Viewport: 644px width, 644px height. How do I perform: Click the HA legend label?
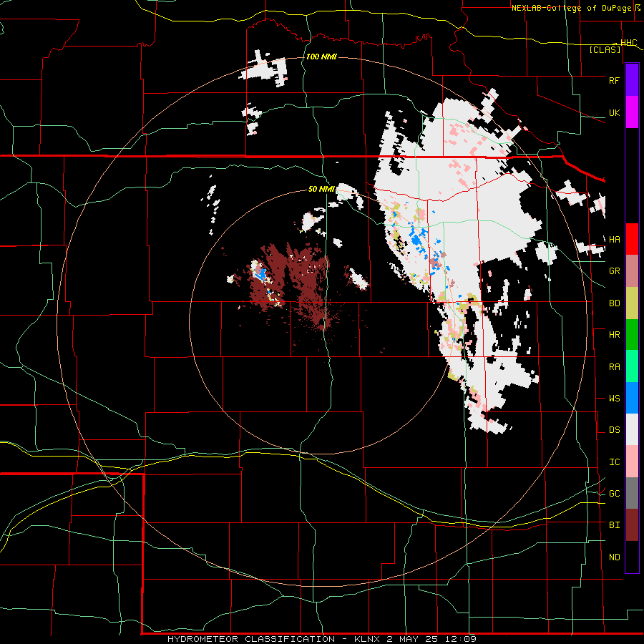614,240
